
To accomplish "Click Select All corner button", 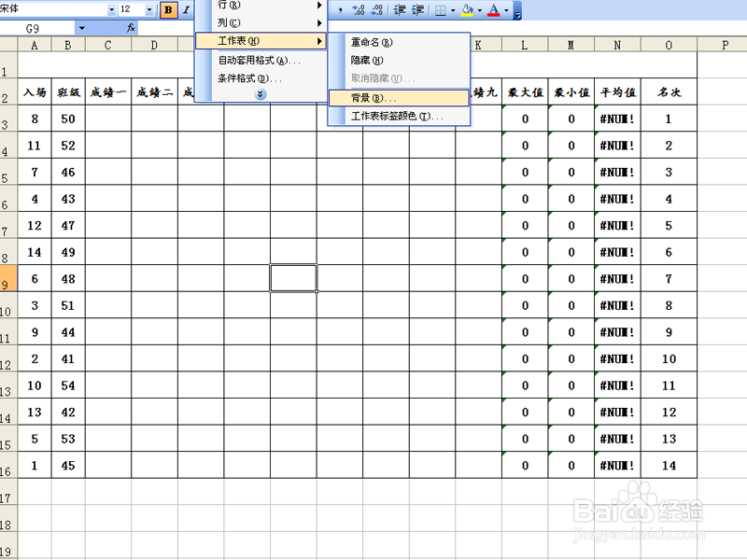I will point(8,45).
